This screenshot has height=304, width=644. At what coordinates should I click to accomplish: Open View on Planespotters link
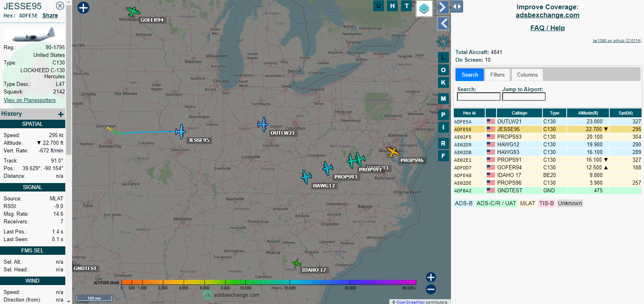30,100
